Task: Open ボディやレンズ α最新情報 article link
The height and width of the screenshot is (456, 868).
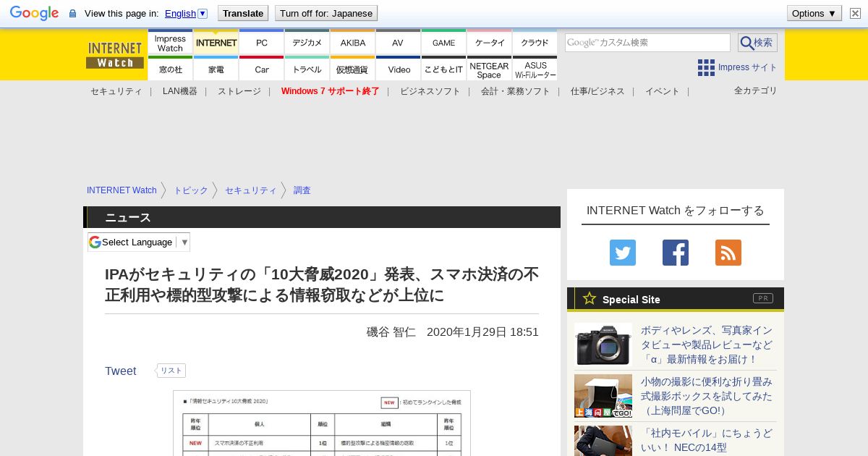Action: coord(707,345)
